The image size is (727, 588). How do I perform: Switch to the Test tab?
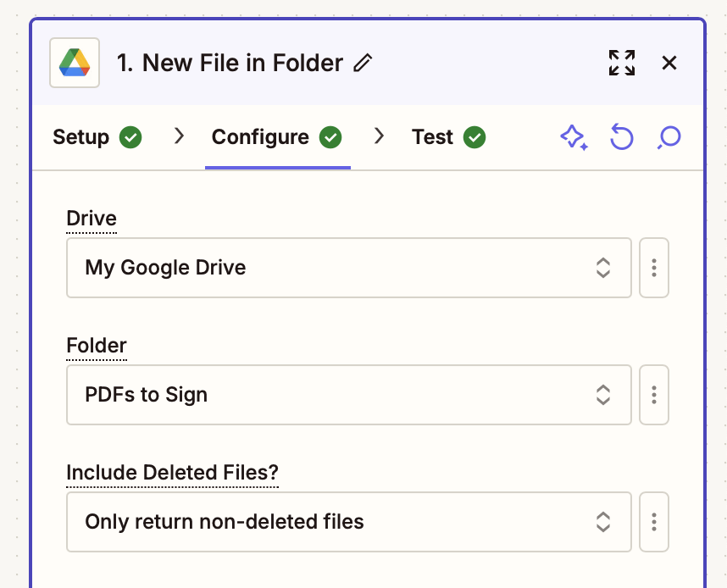[x=430, y=136]
